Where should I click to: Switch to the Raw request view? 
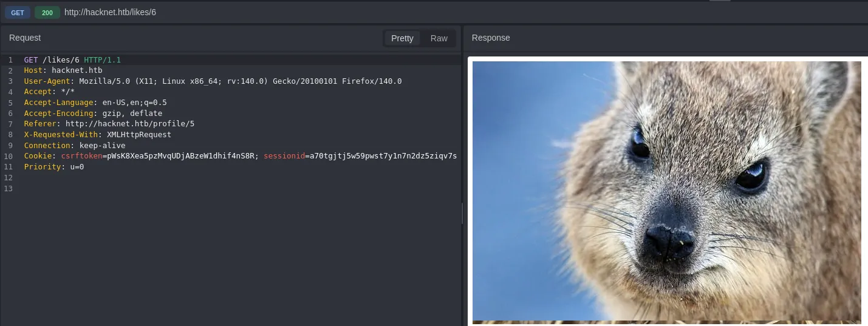(x=439, y=38)
